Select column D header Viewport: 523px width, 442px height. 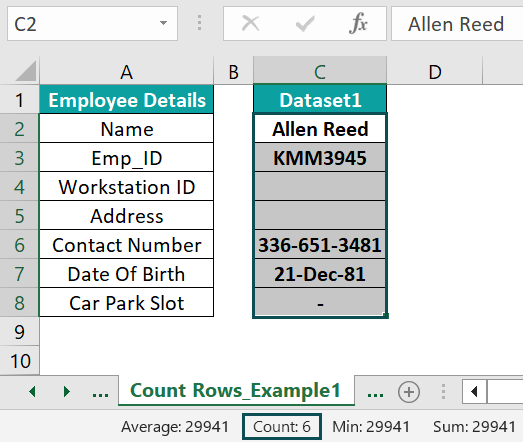point(435,71)
